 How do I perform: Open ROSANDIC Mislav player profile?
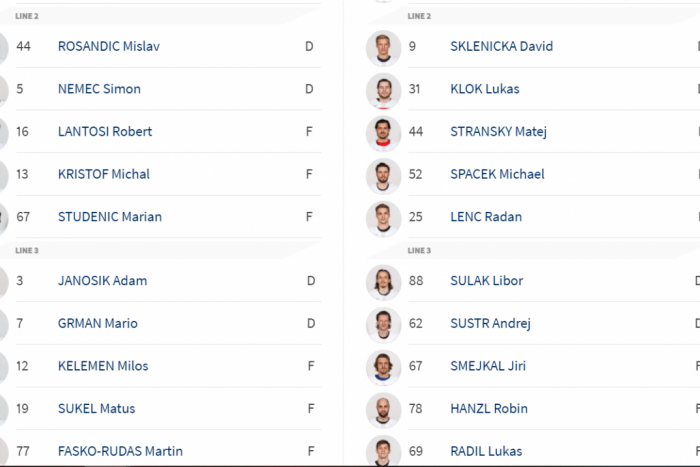(108, 47)
